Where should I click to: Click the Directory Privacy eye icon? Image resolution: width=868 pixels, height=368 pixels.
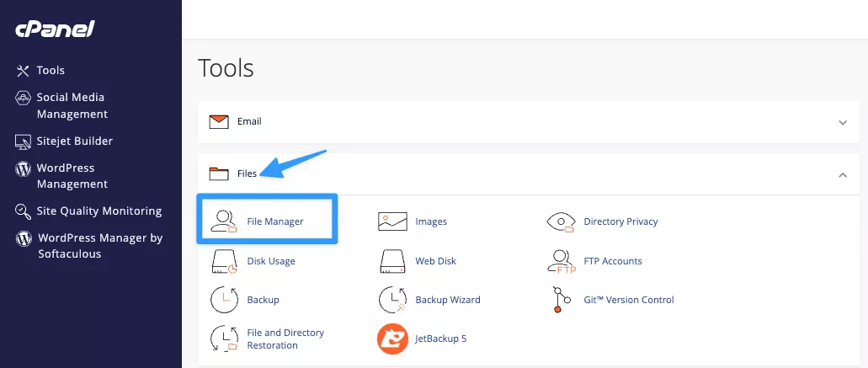(561, 221)
